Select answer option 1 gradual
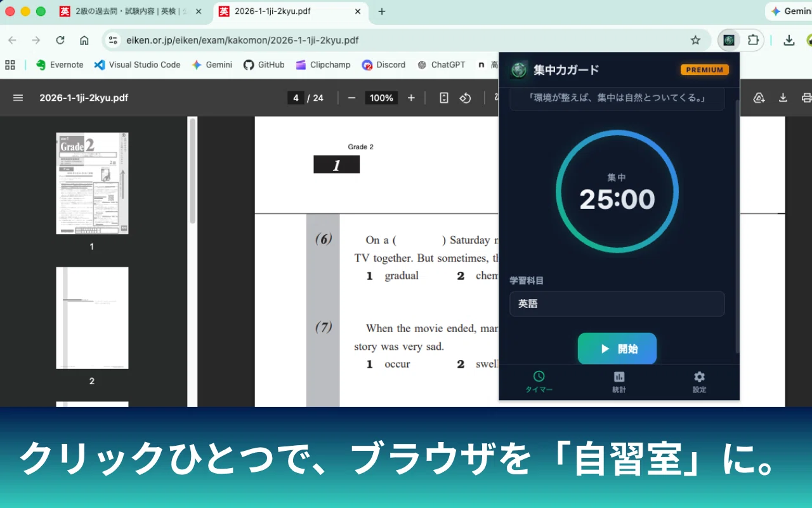Viewport: 812px width, 508px height. pos(393,276)
